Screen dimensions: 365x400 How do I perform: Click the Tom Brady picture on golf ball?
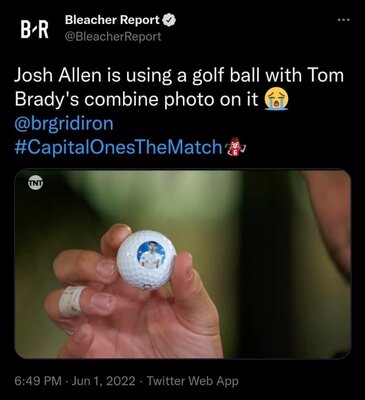(x=151, y=255)
